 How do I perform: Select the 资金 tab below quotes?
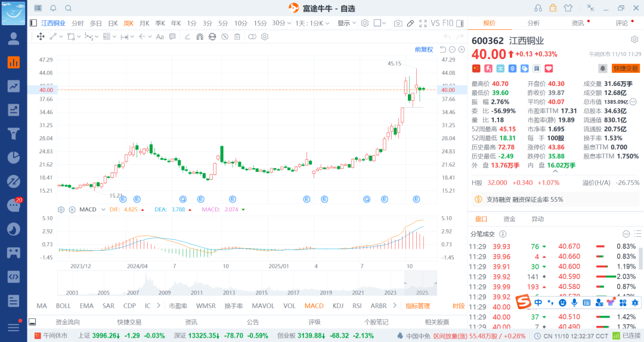[509, 219]
